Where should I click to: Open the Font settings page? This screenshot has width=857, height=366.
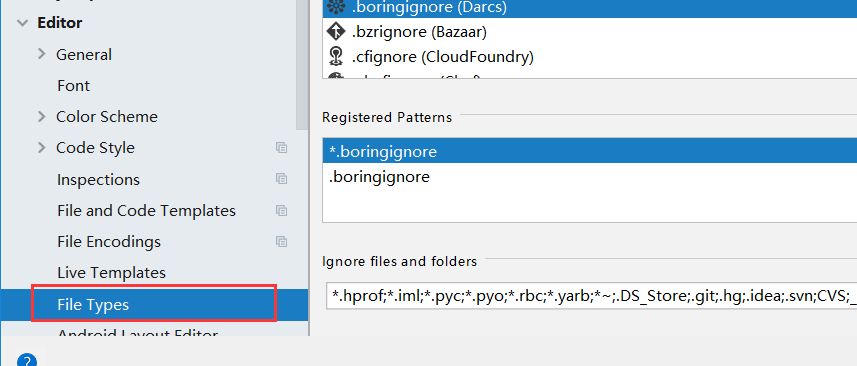[x=73, y=86]
